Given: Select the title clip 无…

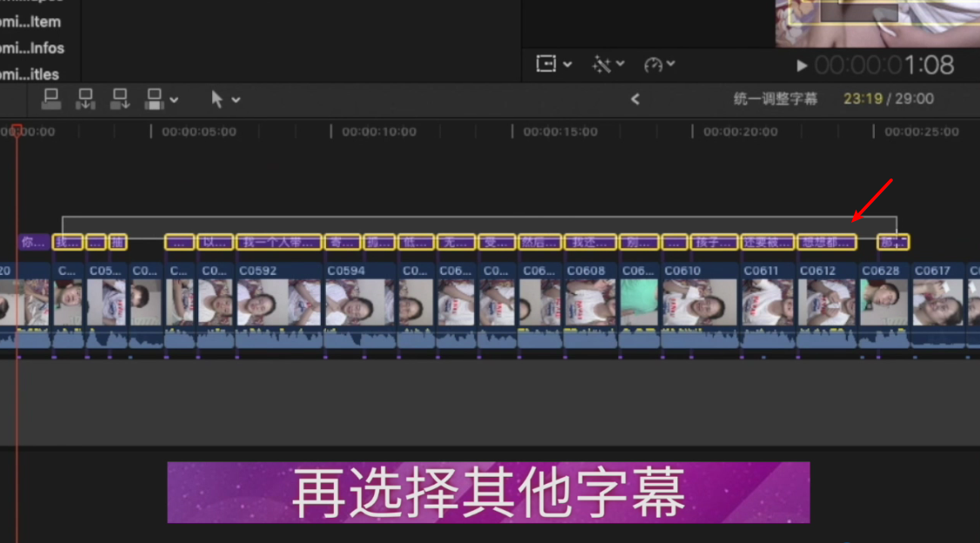Looking at the screenshot, I should (x=456, y=242).
